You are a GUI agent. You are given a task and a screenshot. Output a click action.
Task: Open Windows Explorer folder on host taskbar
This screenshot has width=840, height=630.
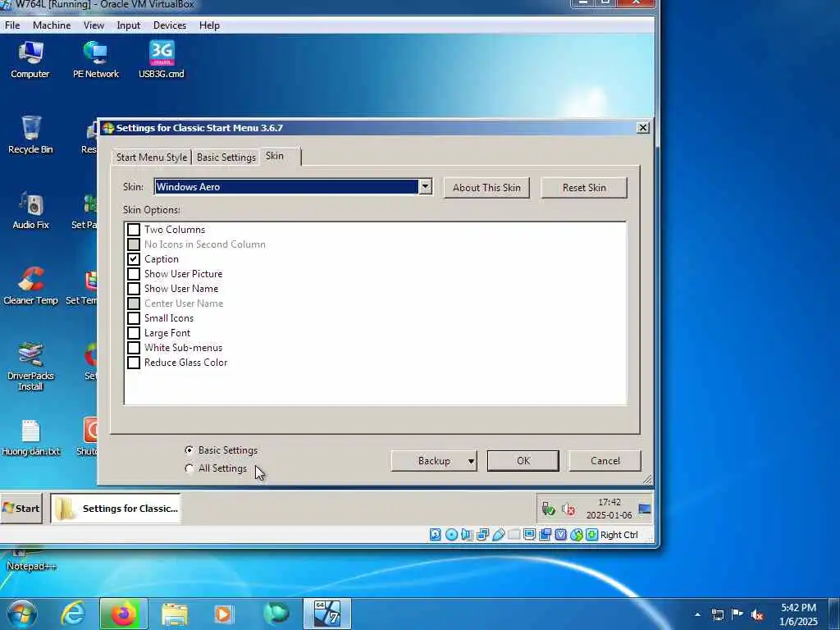point(175,614)
